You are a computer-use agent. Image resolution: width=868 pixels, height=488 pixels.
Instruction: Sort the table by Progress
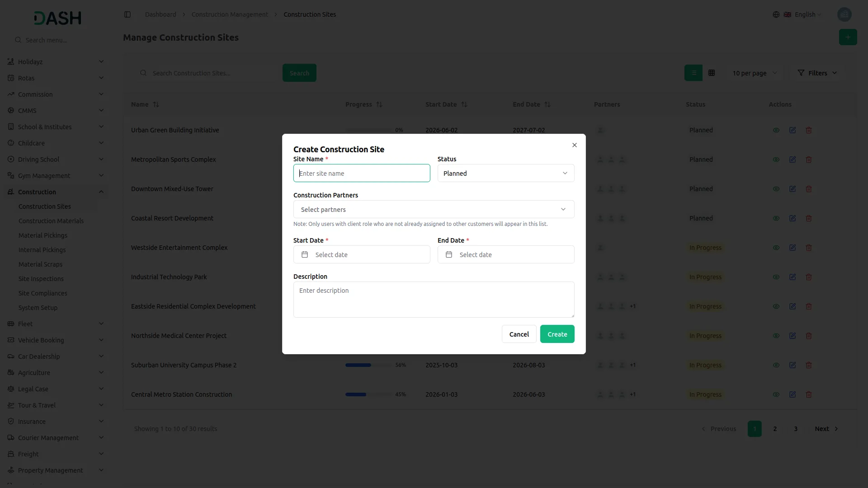[x=364, y=104]
